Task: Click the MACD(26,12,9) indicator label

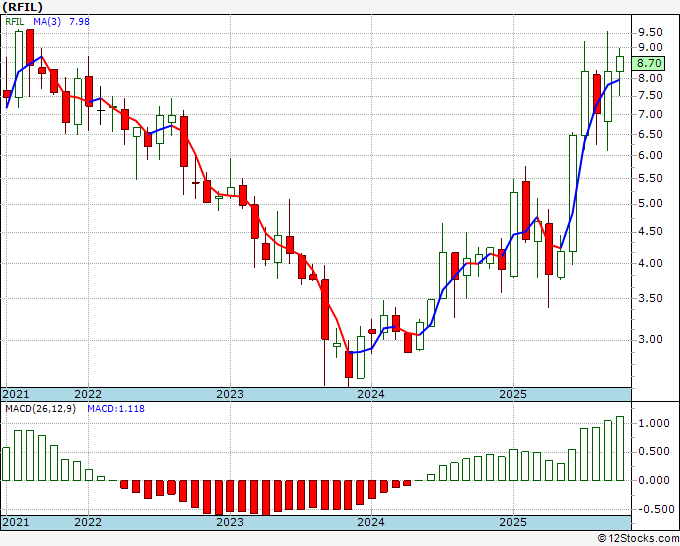Action: pyautogui.click(x=40, y=409)
